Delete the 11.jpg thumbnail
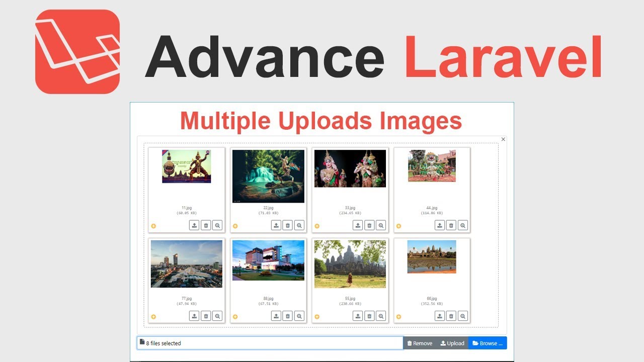The image size is (644, 362). pyautogui.click(x=206, y=226)
